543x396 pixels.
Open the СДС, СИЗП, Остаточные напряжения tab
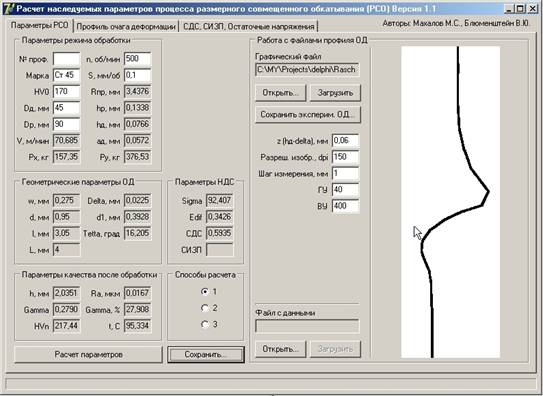click(249, 27)
